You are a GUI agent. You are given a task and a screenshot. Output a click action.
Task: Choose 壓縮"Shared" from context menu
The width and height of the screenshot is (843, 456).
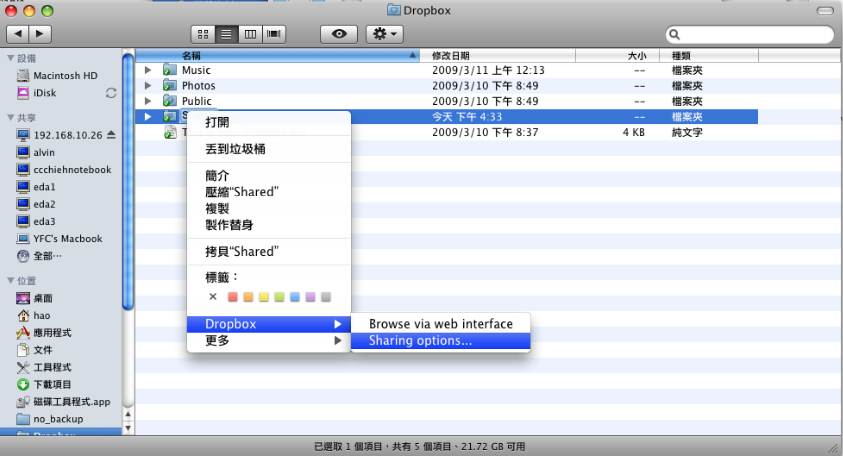coord(269,191)
